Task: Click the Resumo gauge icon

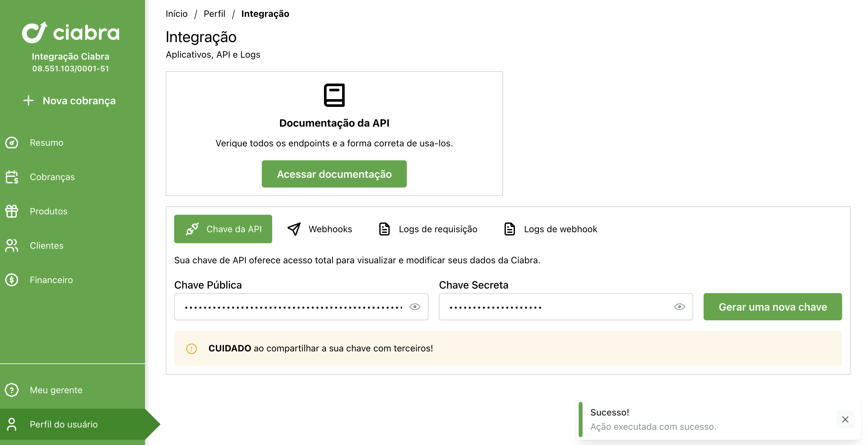Action: 12,143
